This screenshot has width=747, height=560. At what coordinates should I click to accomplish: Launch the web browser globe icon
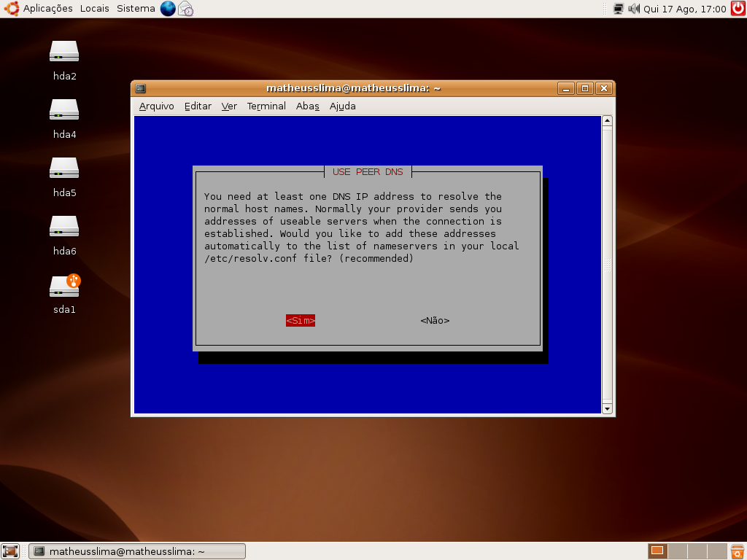tap(168, 9)
